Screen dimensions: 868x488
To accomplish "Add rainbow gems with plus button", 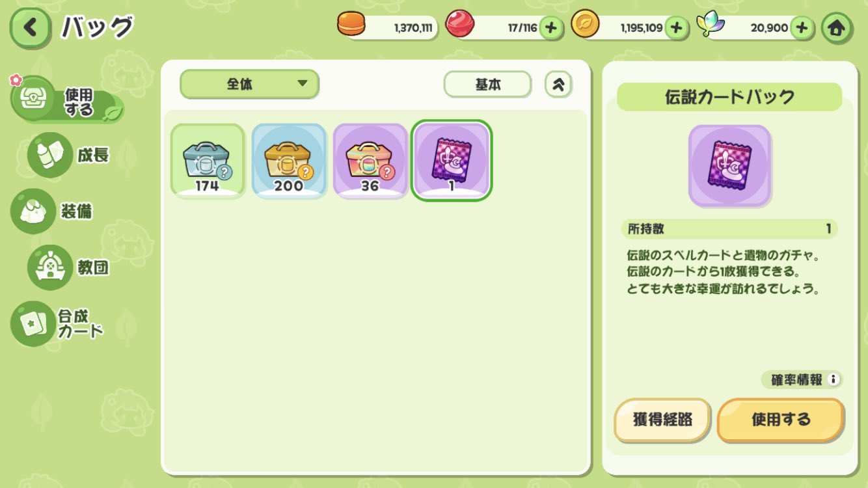I will point(802,28).
